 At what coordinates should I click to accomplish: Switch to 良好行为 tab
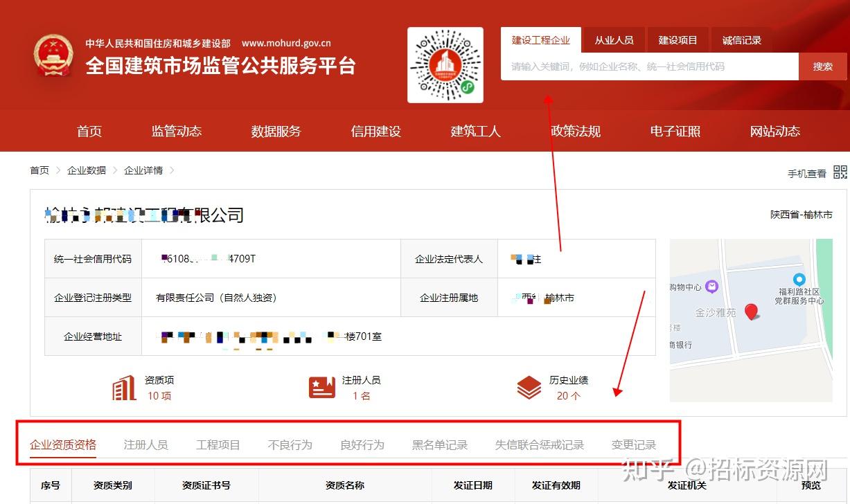pyautogui.click(x=362, y=445)
